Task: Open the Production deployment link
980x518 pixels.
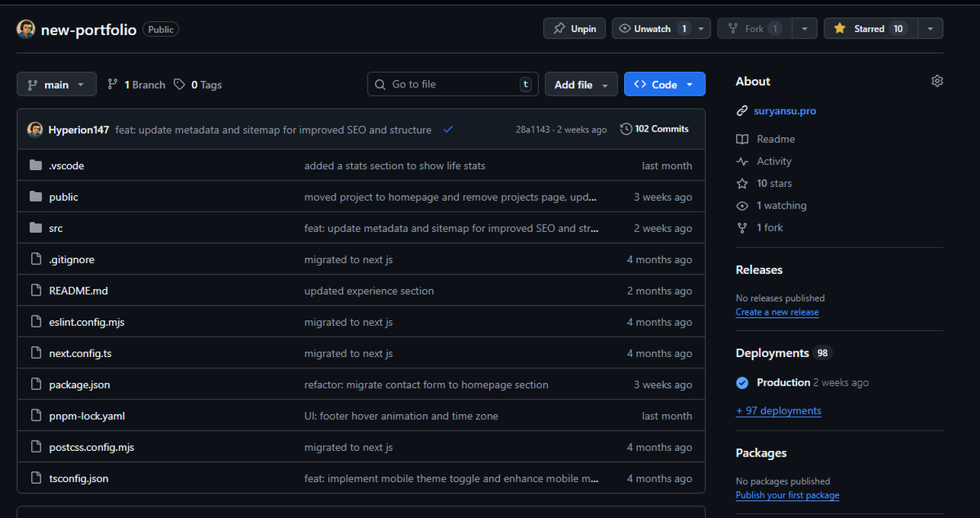Action: pos(783,382)
